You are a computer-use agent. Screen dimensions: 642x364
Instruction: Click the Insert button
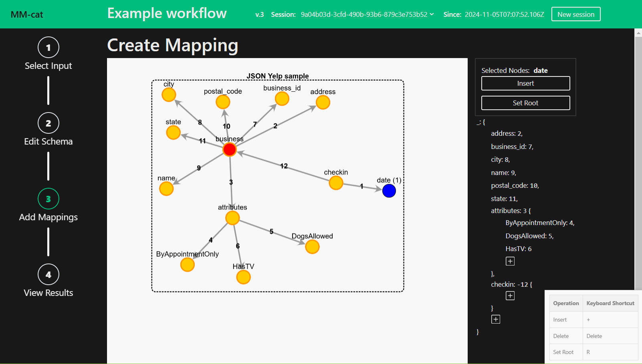(525, 83)
